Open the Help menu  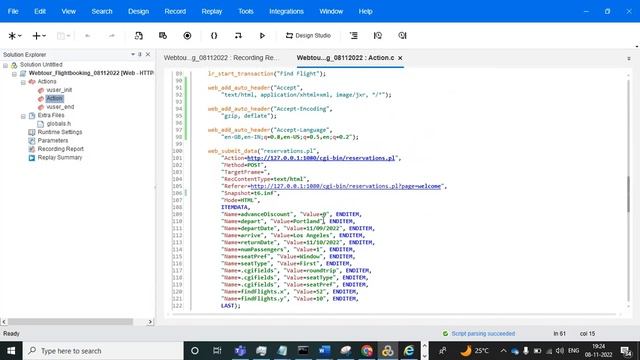(365, 11)
